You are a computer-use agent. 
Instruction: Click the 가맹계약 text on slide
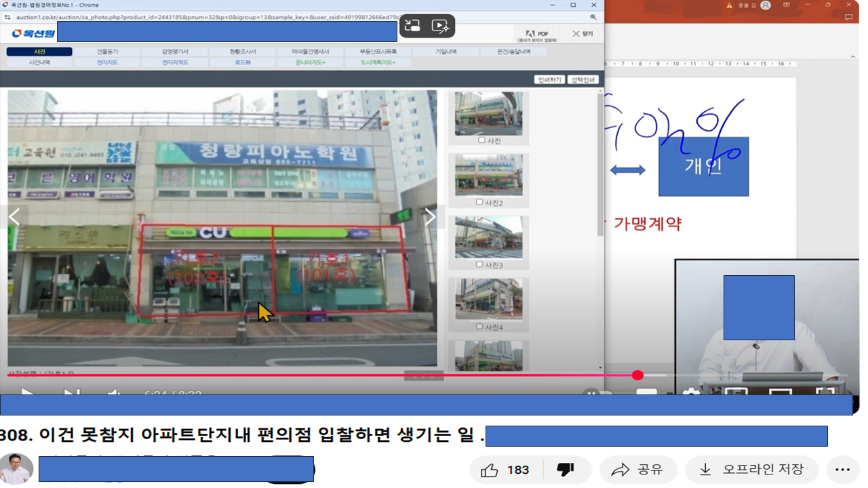[648, 224]
